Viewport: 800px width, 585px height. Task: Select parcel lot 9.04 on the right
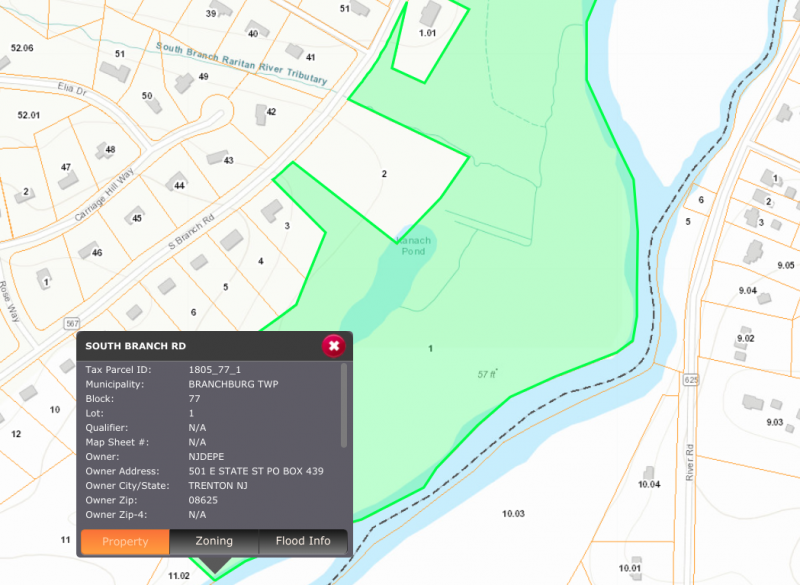747,291
